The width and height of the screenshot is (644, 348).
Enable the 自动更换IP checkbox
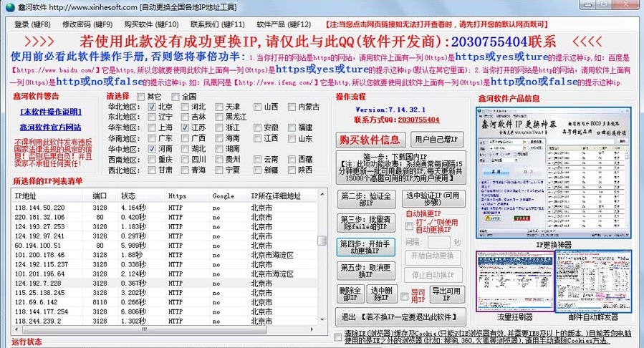[409, 226]
